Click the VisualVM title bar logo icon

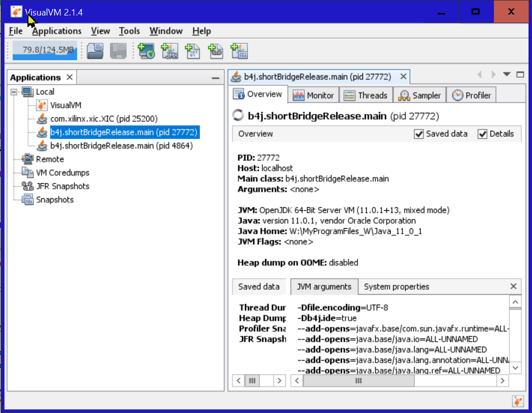tap(16, 12)
